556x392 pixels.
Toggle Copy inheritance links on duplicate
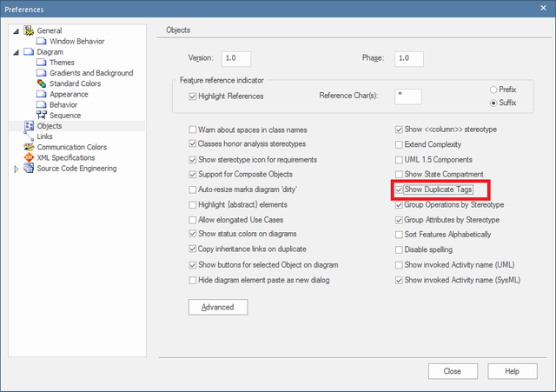click(x=193, y=249)
